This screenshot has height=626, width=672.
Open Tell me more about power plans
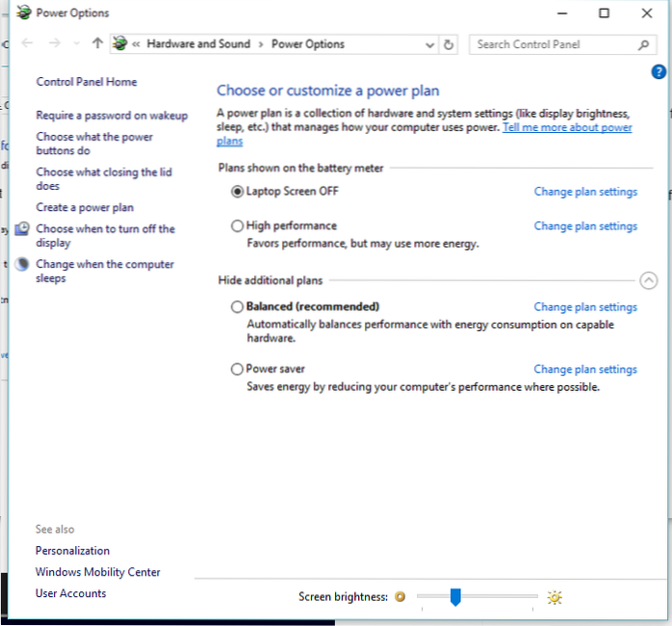point(567,127)
